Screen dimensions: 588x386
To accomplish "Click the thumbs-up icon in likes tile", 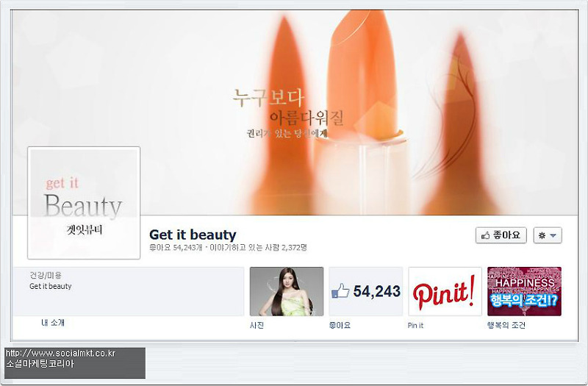I will pyautogui.click(x=340, y=291).
